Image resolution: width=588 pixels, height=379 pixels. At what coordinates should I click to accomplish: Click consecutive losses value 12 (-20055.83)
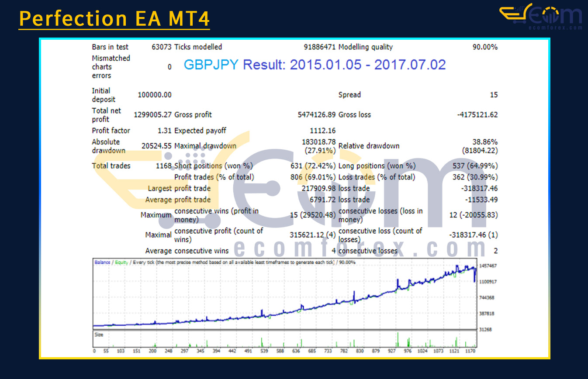click(x=474, y=215)
